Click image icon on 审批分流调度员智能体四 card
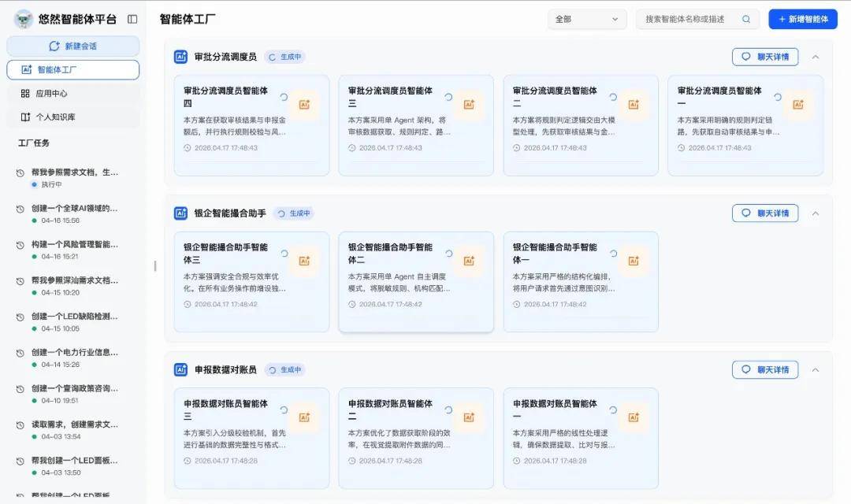This screenshot has height=504, width=851. point(305,104)
